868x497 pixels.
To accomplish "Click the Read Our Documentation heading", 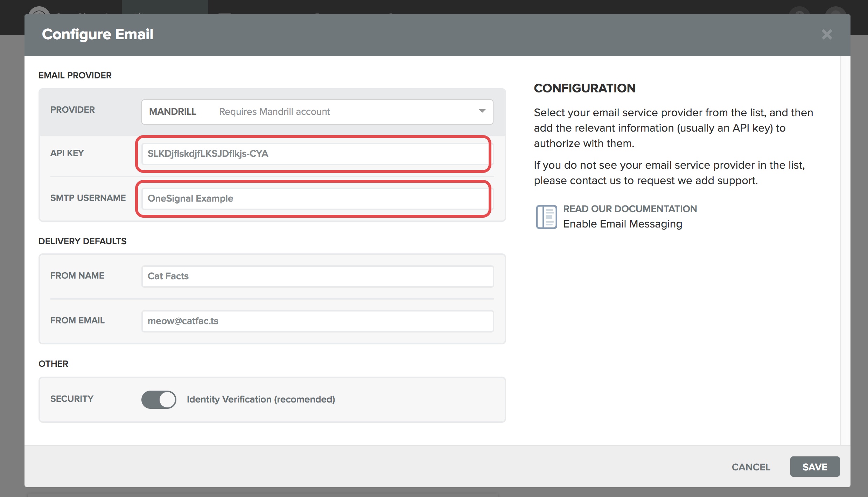I will 630,209.
